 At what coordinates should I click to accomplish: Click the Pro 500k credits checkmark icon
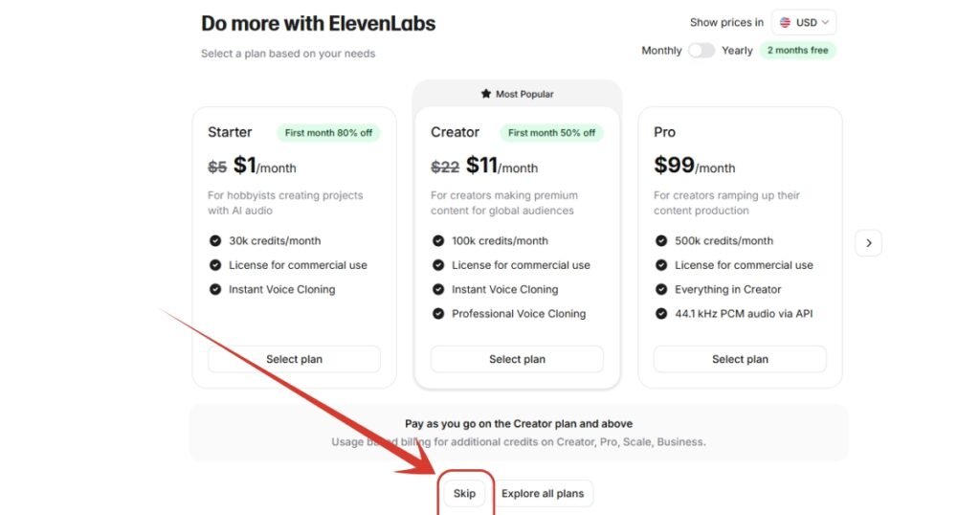[x=661, y=241]
